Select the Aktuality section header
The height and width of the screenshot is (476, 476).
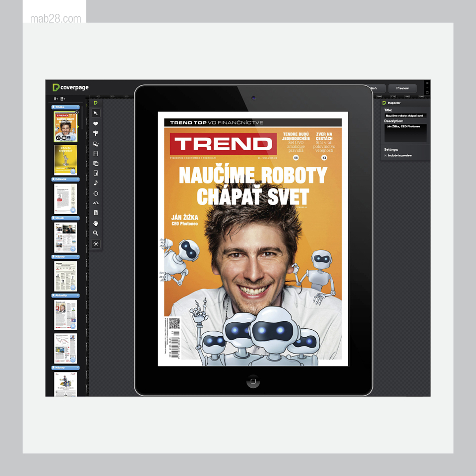(65, 296)
